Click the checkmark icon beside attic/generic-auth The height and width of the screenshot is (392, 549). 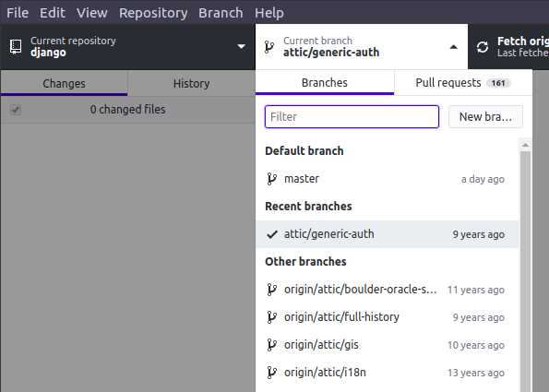click(272, 234)
